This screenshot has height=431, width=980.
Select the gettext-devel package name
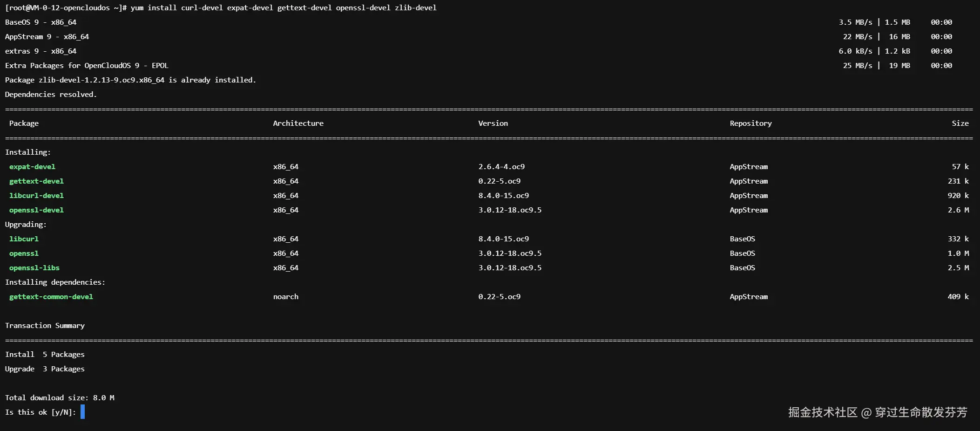click(x=36, y=181)
